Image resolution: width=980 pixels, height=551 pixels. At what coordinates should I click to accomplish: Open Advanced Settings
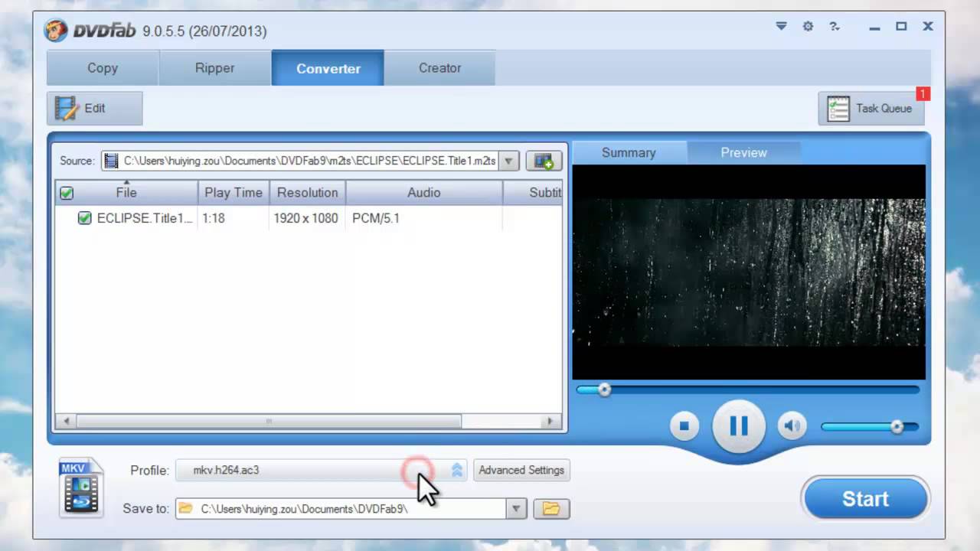click(x=521, y=470)
